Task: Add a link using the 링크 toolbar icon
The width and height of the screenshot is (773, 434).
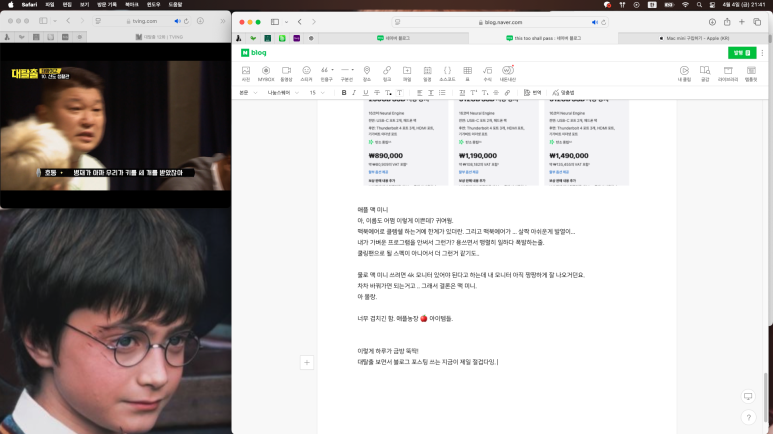Action: pos(387,73)
